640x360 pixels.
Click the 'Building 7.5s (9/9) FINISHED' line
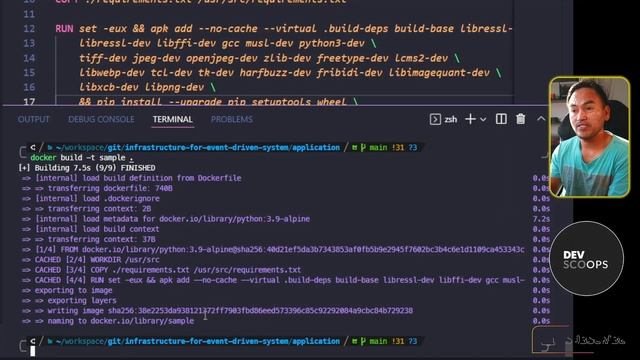click(87, 168)
